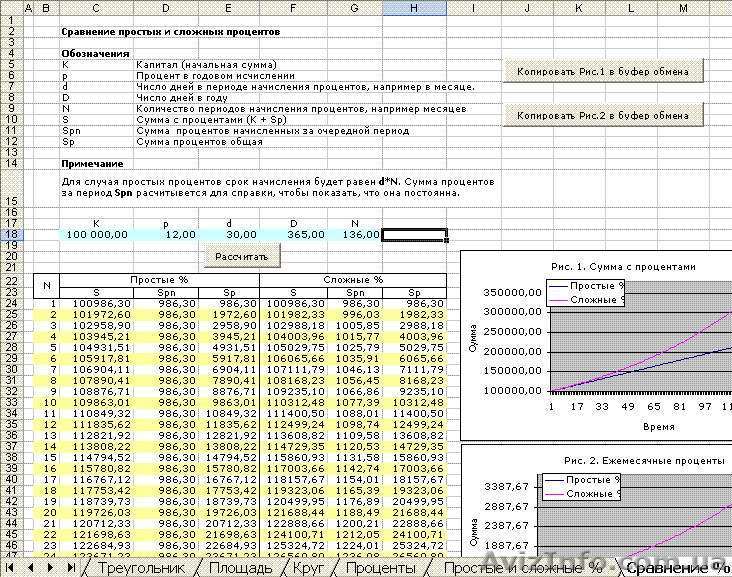Select the periods cell containing 136,00
This screenshot has width=732, height=577.
point(354,234)
